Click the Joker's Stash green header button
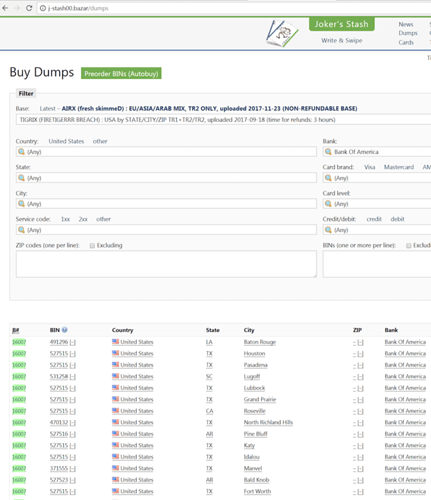The width and height of the screenshot is (431, 500). click(341, 24)
